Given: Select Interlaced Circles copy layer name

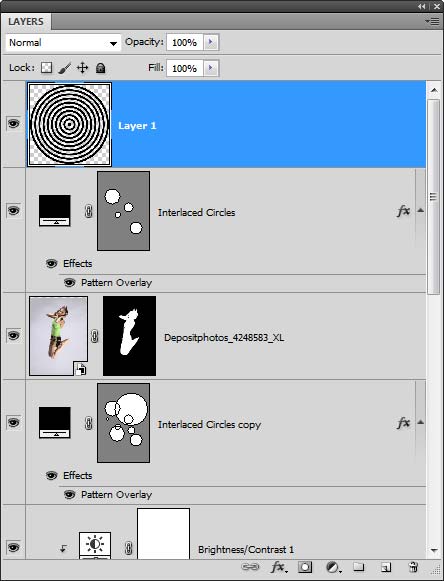Looking at the screenshot, I should 209,424.
